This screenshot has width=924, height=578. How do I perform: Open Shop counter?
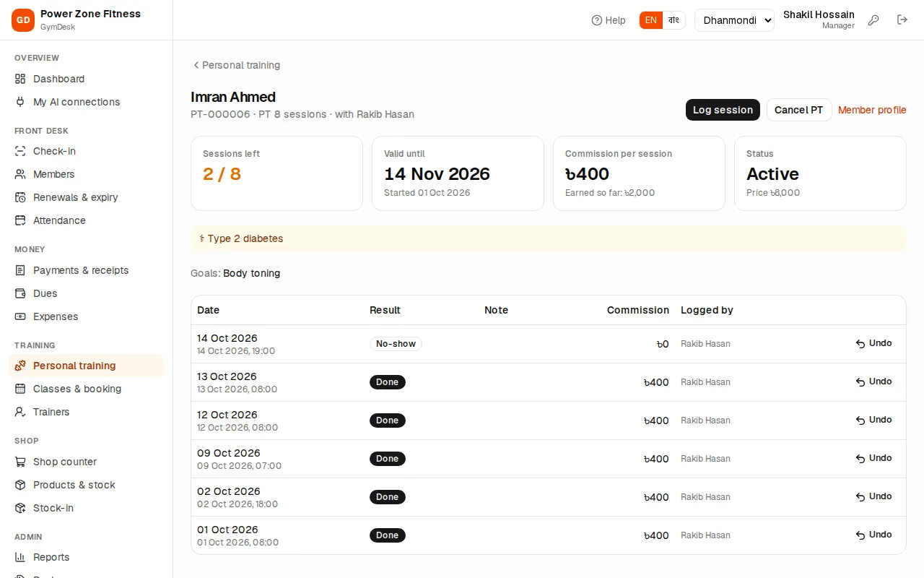point(87,462)
